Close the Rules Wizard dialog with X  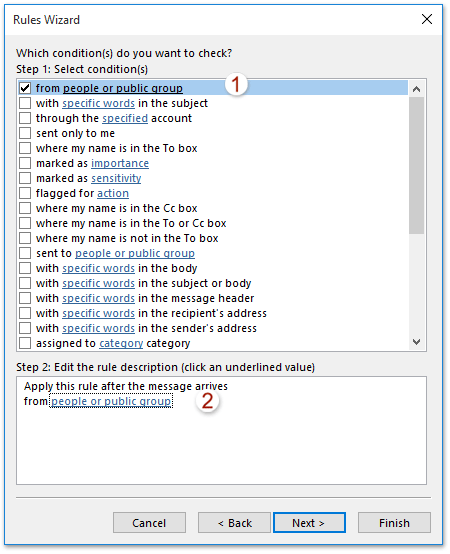click(x=427, y=19)
